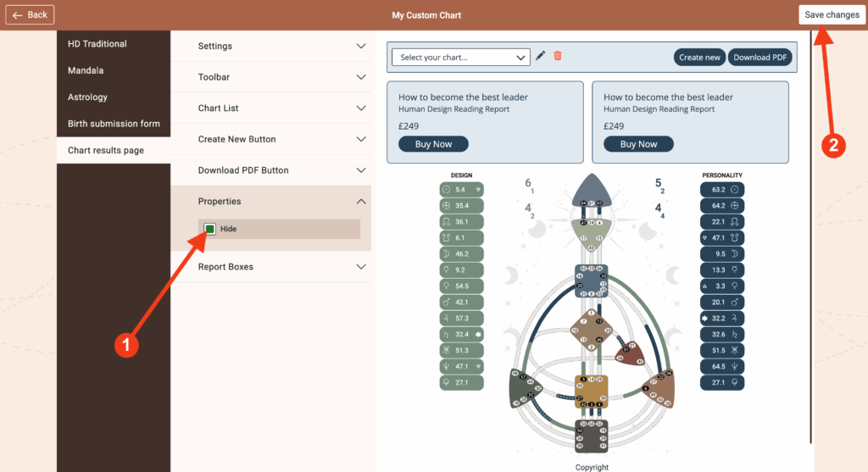Toggle the Hide checkbox under Properties

(x=209, y=229)
